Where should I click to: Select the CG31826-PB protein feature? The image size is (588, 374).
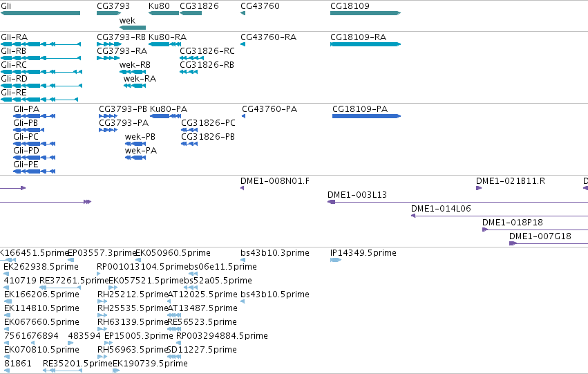(x=189, y=144)
